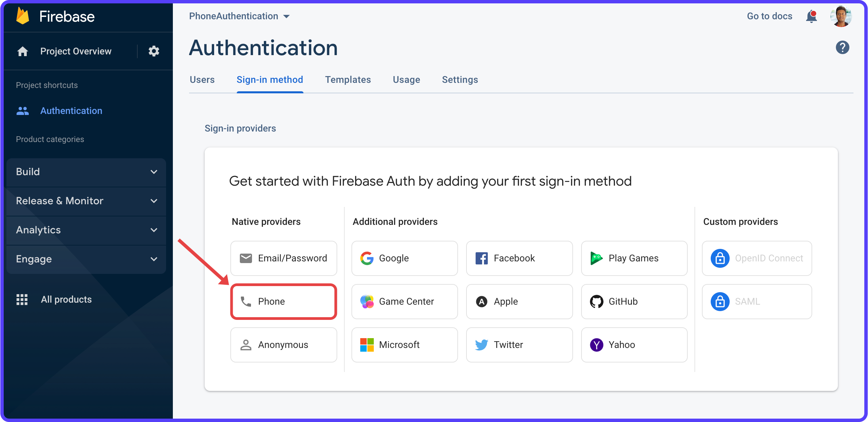Image resolution: width=868 pixels, height=422 pixels.
Task: Choose the GitHub provider
Action: 634,301
